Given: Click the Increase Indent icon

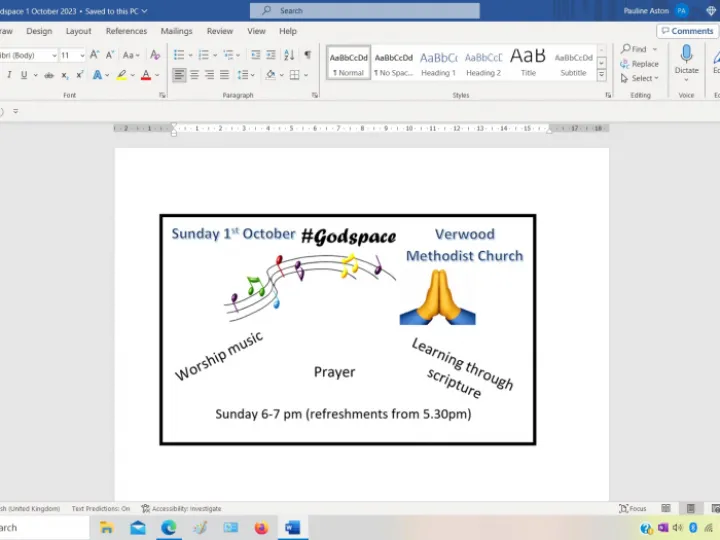Looking at the screenshot, I should pyautogui.click(x=270, y=55).
